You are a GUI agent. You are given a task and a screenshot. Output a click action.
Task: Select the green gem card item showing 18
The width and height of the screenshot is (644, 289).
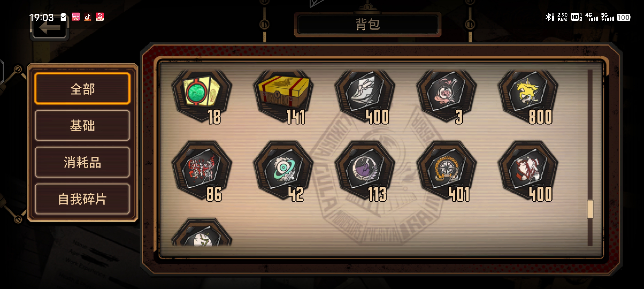[202, 96]
